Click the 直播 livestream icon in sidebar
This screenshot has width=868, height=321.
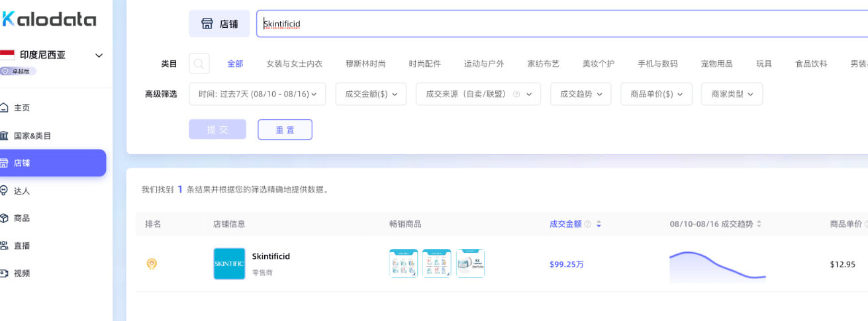[x=5, y=246]
